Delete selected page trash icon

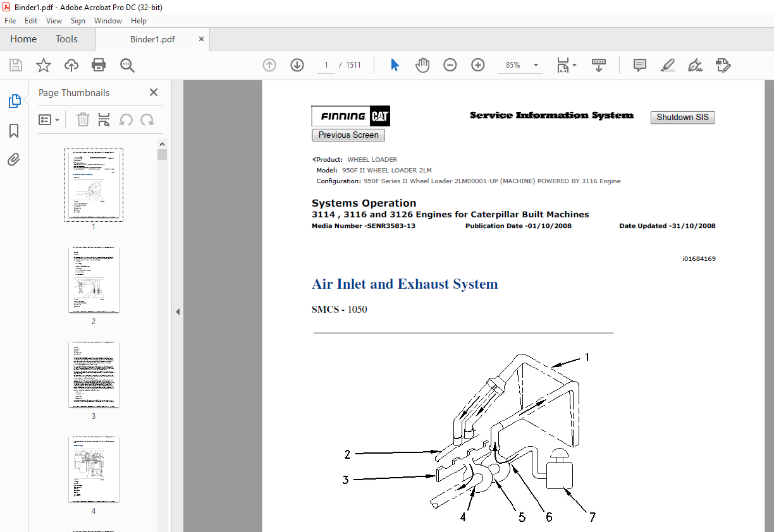(x=83, y=119)
